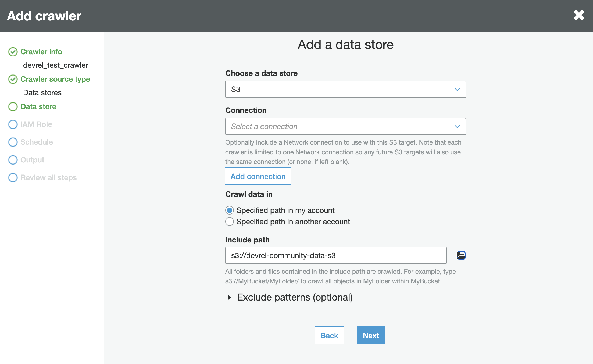This screenshot has height=364, width=593.
Task: Click the green checkmark beside Crawler info
Action: 13,52
